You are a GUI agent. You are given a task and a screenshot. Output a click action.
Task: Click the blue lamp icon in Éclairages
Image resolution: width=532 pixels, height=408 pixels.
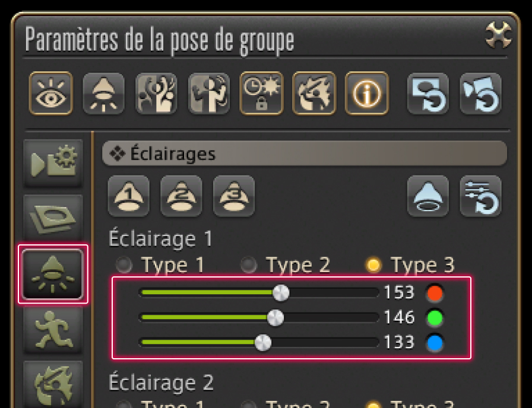tap(428, 196)
